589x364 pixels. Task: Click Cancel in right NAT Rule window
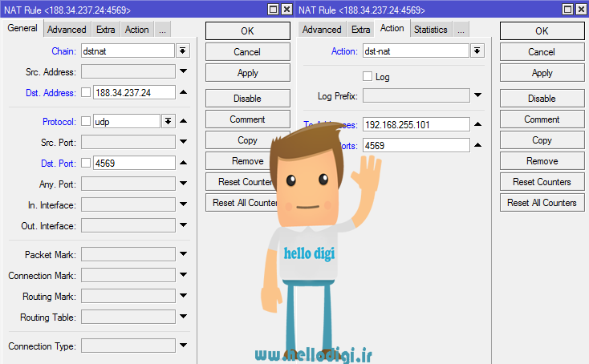point(542,52)
